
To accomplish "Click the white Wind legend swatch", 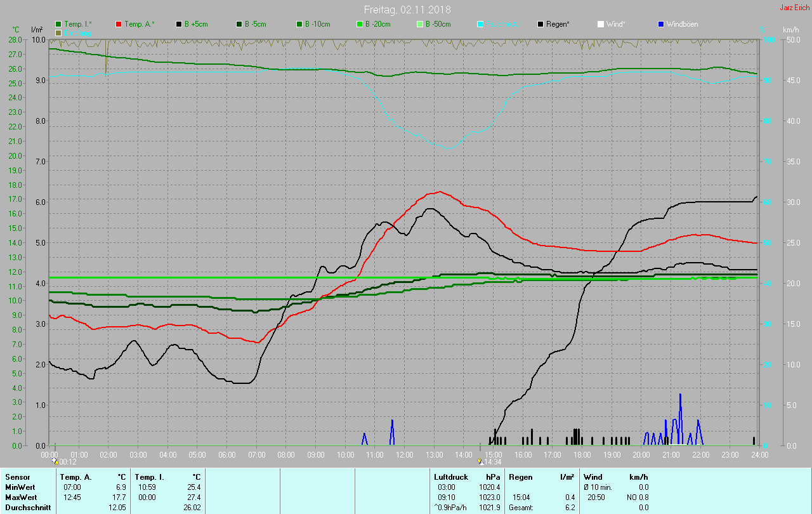I will coord(601,24).
